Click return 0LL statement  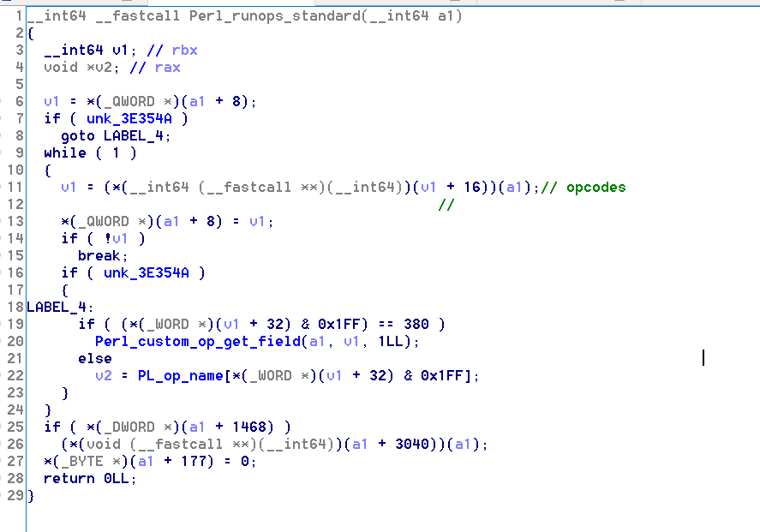pyautogui.click(x=90, y=479)
